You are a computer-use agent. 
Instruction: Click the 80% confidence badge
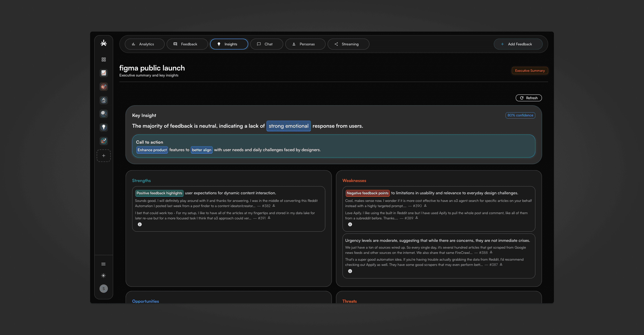tap(520, 115)
